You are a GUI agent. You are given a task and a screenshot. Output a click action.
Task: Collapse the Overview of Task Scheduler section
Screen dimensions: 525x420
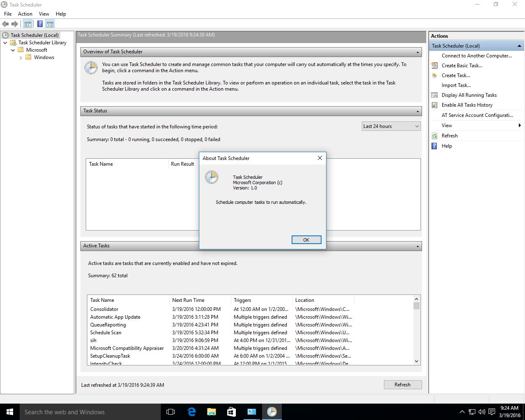click(418, 52)
